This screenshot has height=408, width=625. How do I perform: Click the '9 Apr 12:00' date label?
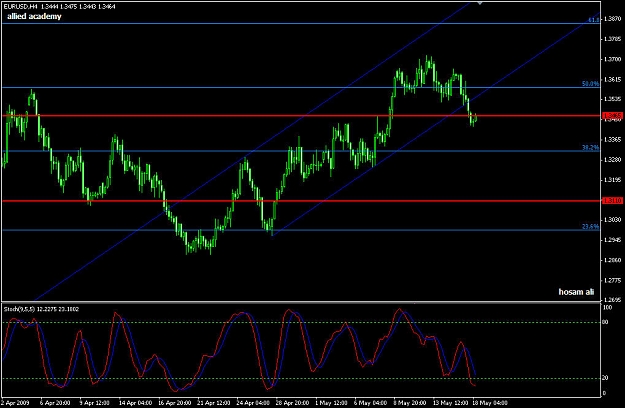click(94, 403)
